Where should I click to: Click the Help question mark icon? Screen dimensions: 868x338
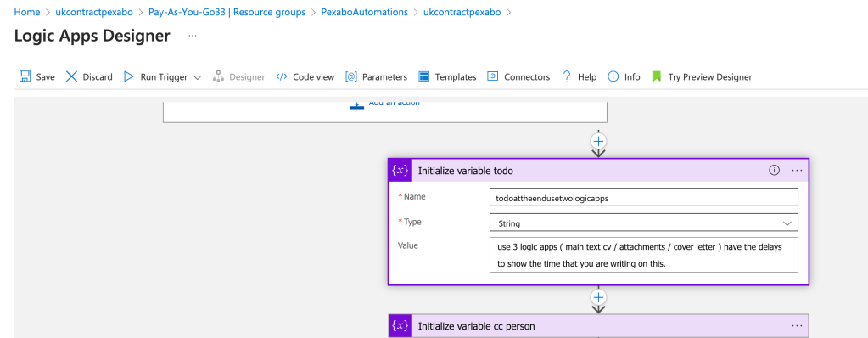click(566, 76)
